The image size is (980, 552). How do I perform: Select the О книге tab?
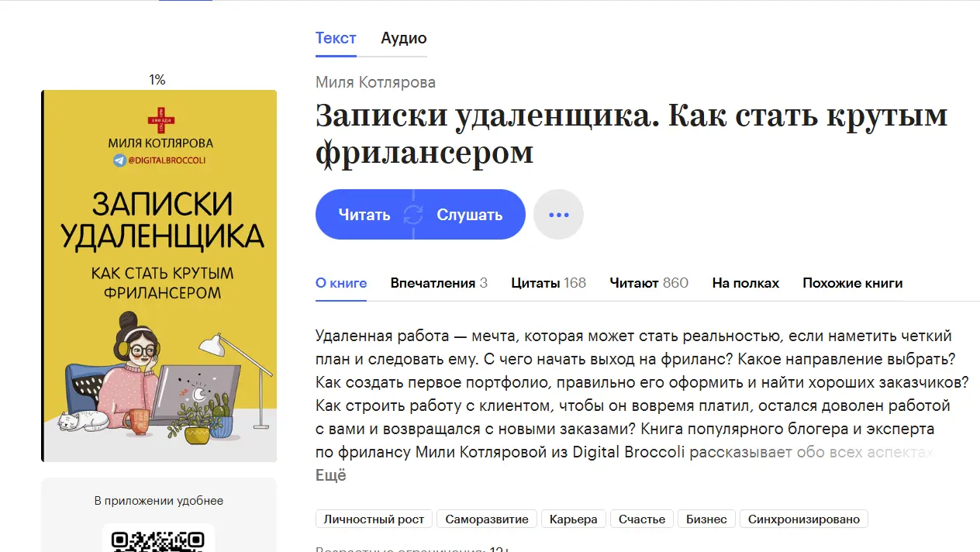point(341,283)
